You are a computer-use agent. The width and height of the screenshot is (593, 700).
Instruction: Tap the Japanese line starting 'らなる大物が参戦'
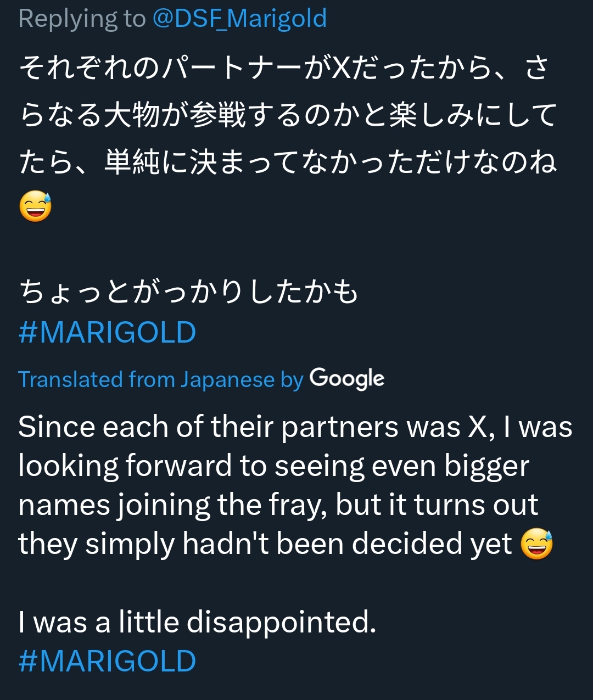coord(288,115)
